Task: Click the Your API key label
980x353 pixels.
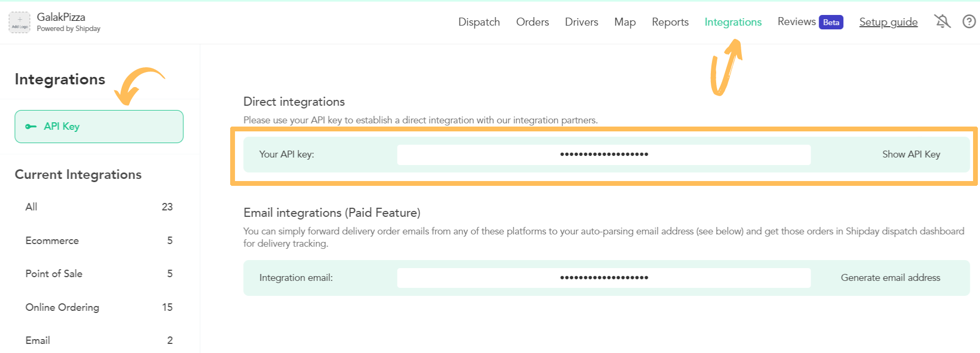Action: point(286,154)
